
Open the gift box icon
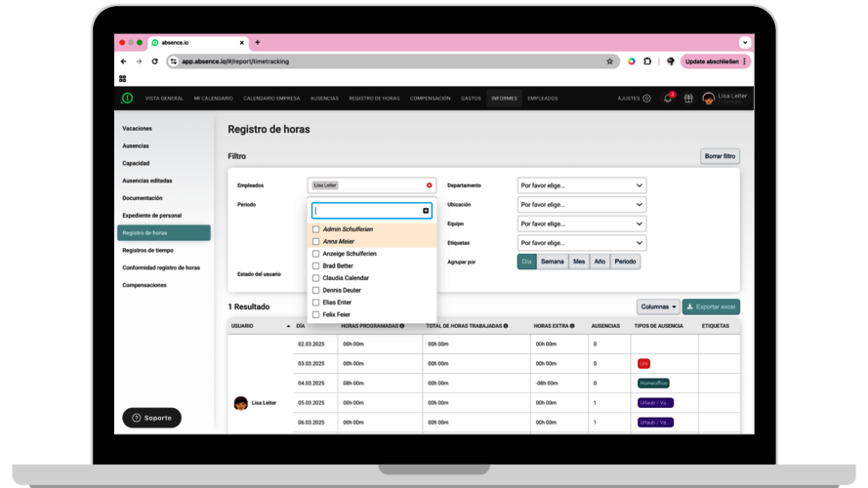(x=688, y=99)
